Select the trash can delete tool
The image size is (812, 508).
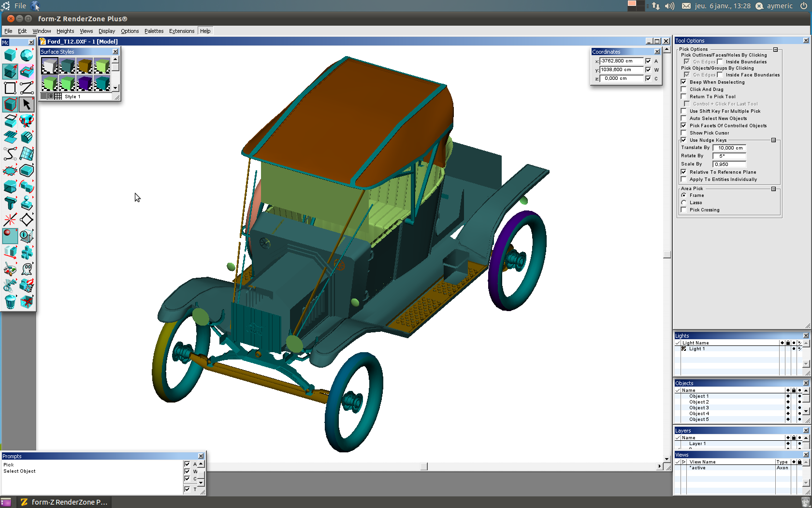10,301
